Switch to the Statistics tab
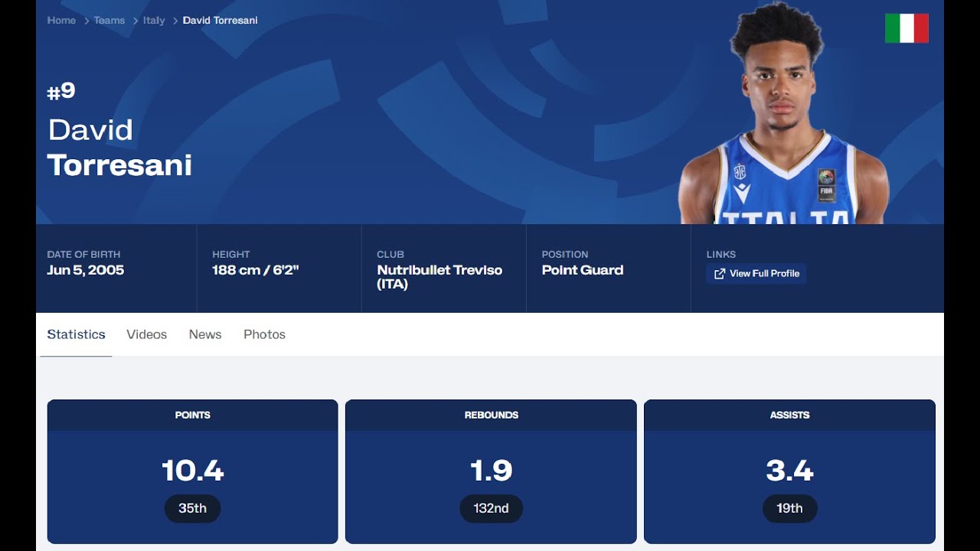This screenshot has height=551, width=980. point(76,334)
